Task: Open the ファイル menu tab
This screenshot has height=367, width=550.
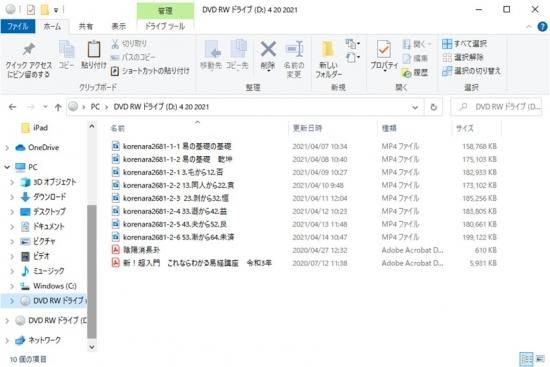Action: click(18, 27)
